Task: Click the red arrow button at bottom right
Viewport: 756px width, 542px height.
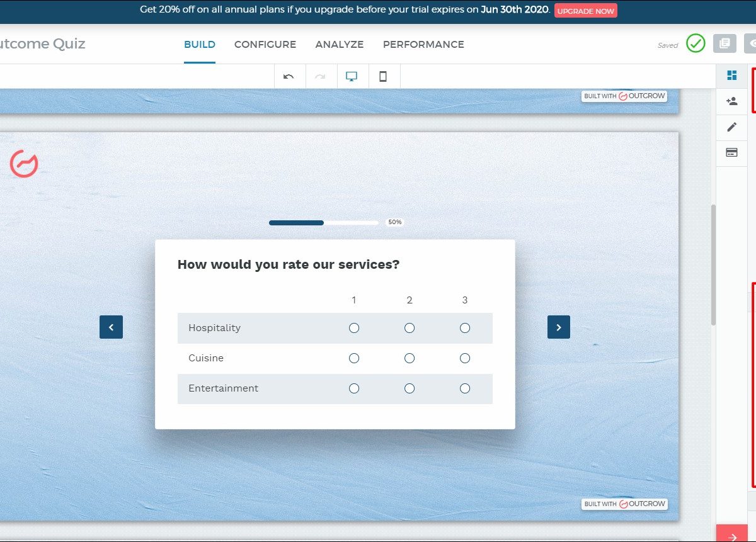Action: [732, 536]
